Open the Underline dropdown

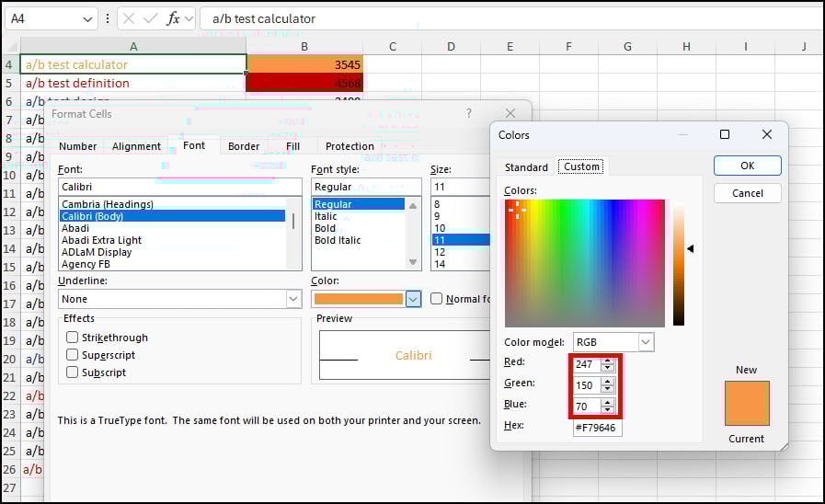pos(293,299)
